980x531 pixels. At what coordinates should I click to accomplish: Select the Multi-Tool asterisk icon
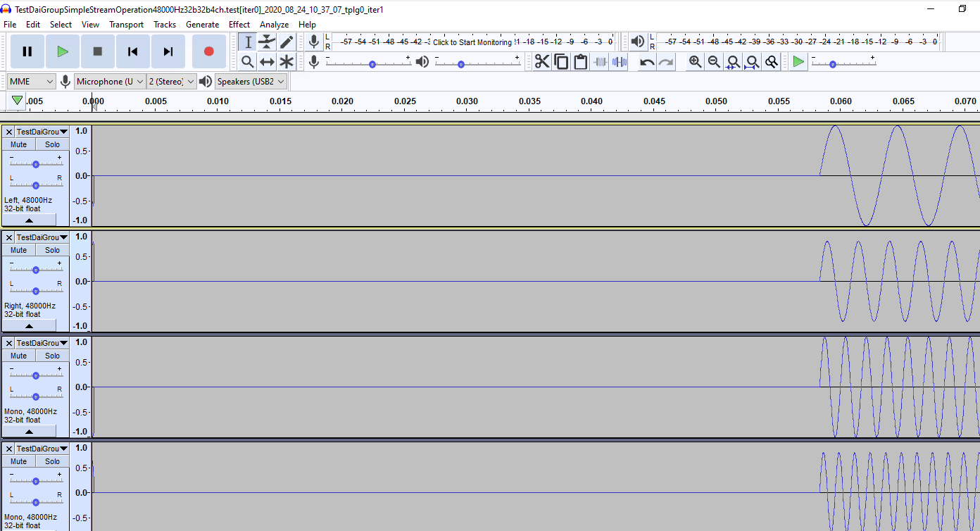[286, 62]
